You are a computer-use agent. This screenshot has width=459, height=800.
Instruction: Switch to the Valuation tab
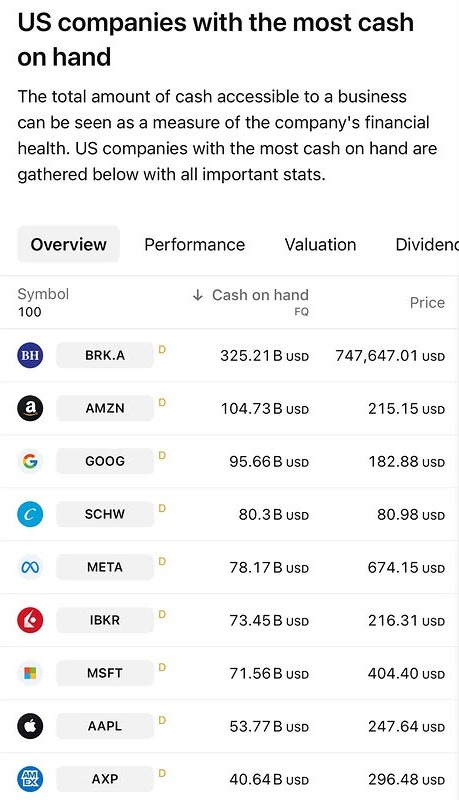click(x=320, y=244)
